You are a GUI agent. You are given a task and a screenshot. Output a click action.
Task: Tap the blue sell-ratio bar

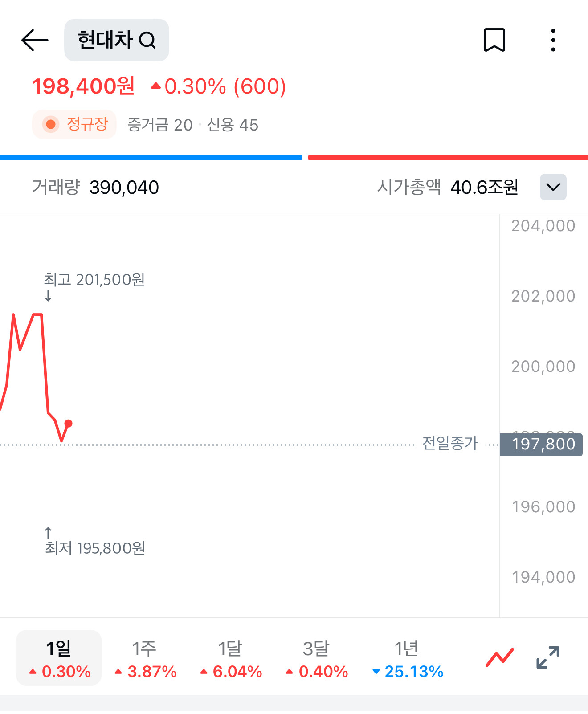[x=151, y=158]
